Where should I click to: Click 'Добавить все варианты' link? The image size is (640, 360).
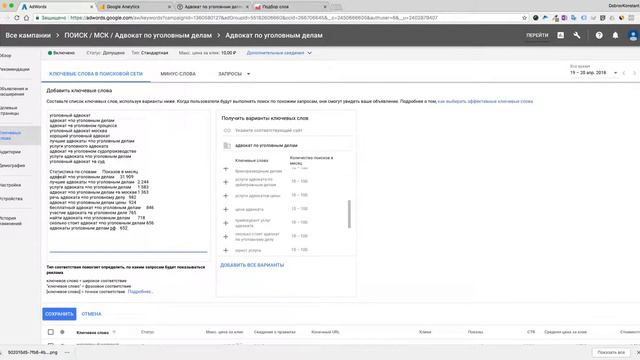pos(252,265)
